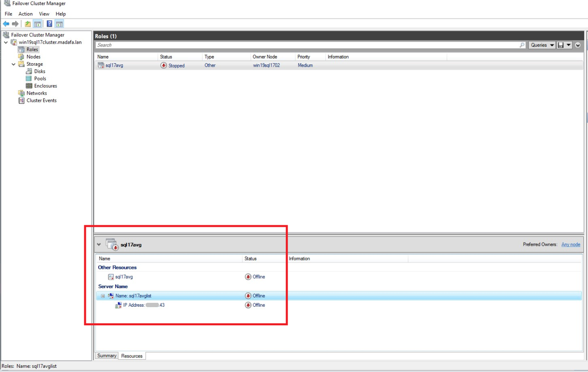Collapse the win19sql17cluster.madafa.lan tree node
This screenshot has height=372, width=588.
6,43
